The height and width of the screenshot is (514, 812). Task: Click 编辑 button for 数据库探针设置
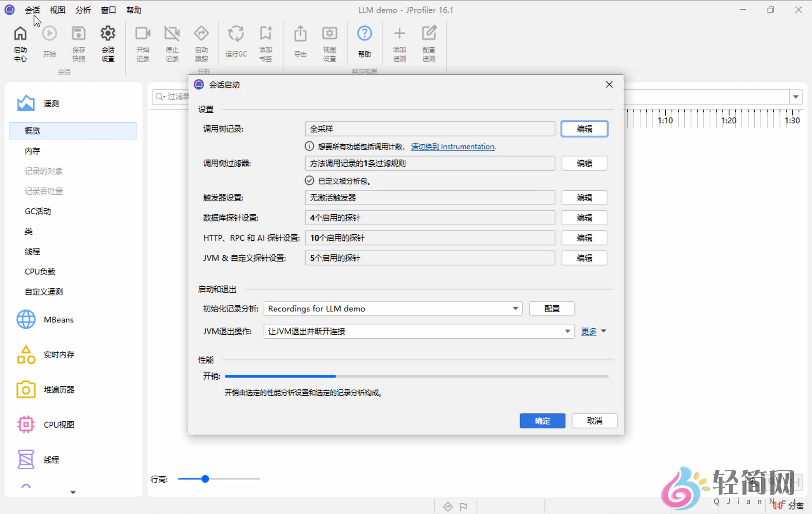(584, 218)
